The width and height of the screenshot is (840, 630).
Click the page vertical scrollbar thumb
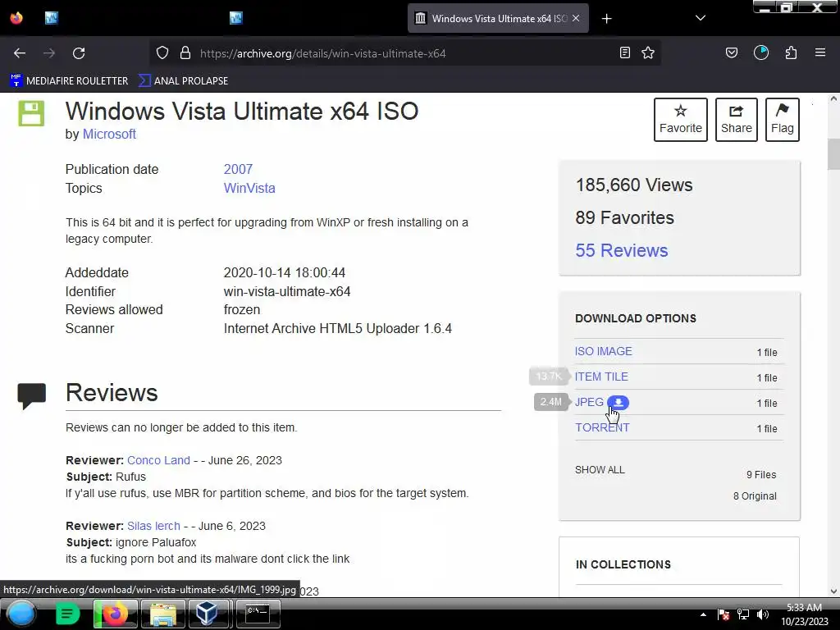[833, 153]
